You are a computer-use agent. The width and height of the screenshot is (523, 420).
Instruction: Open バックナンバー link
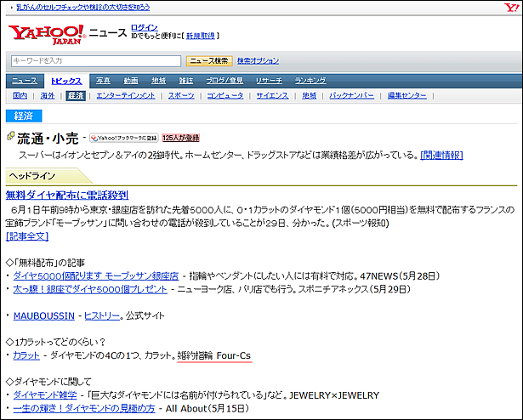click(x=351, y=96)
